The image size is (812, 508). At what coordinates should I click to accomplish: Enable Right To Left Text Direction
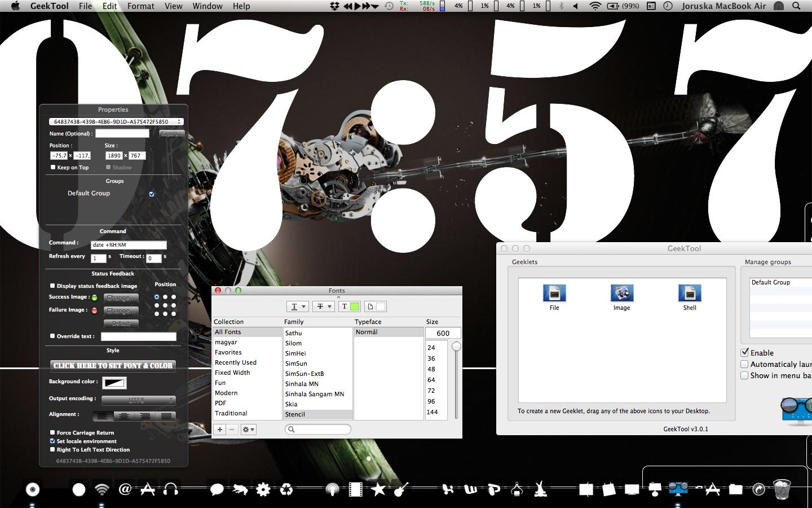click(x=52, y=449)
